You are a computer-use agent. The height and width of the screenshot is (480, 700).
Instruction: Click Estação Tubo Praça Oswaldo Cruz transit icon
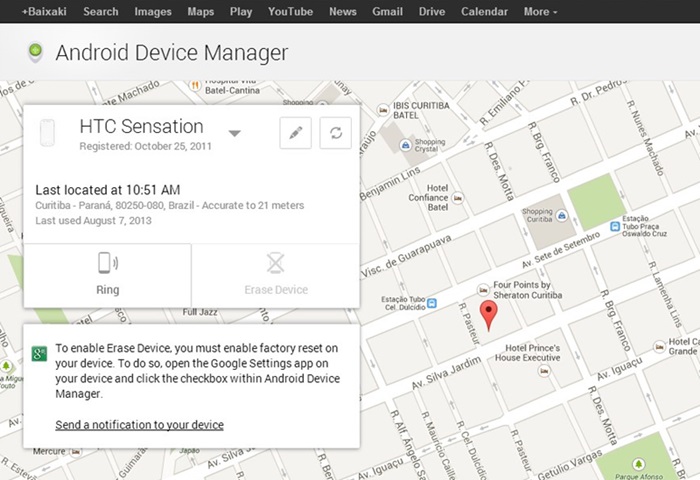click(x=615, y=226)
